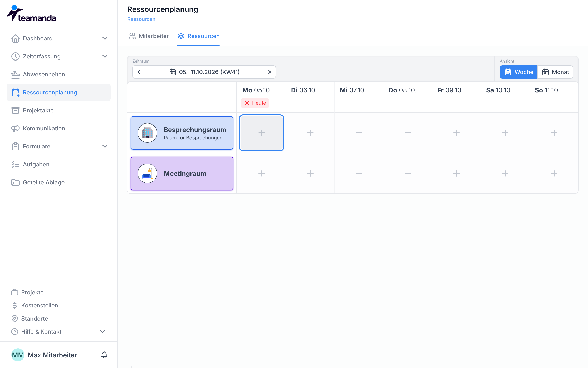Open Standorte in sidebar
The image size is (588, 368).
point(35,319)
